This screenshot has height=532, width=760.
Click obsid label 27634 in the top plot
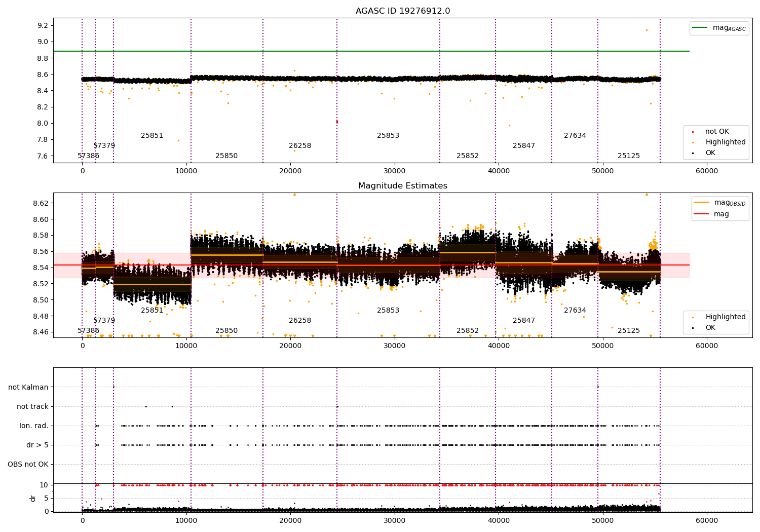575,136
